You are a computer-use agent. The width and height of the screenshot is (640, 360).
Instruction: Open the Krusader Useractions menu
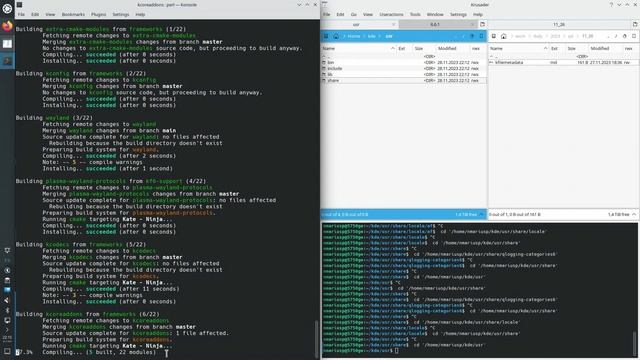coord(391,14)
